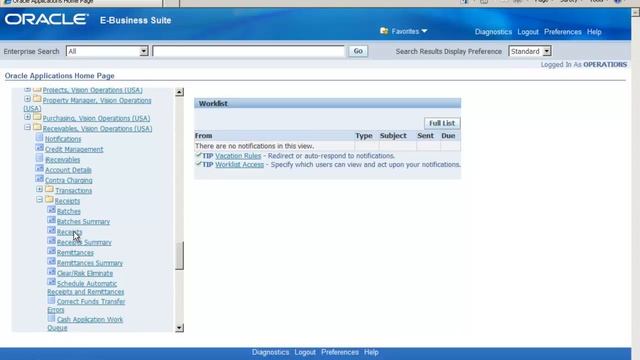The height and width of the screenshot is (360, 640).
Task: Open the Account Details link
Action: [x=68, y=170]
